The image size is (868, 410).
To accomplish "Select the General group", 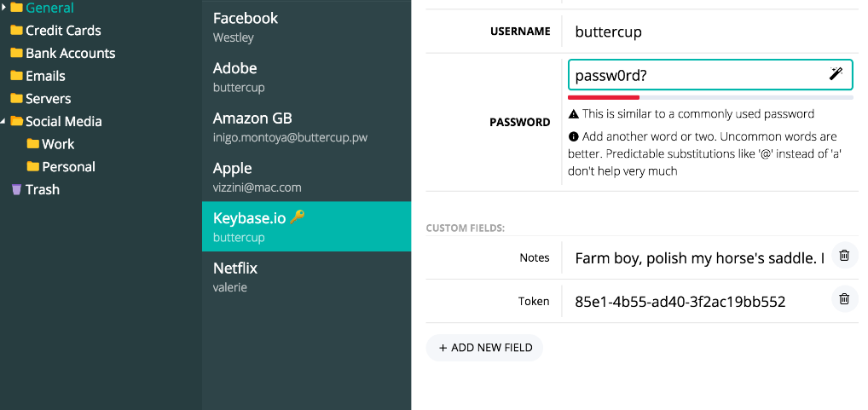I will click(49, 8).
